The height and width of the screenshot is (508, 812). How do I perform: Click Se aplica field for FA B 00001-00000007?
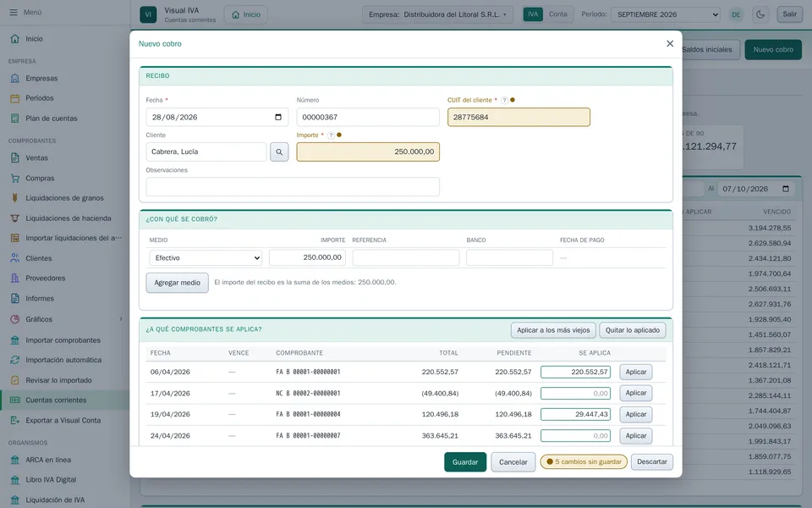coord(575,436)
